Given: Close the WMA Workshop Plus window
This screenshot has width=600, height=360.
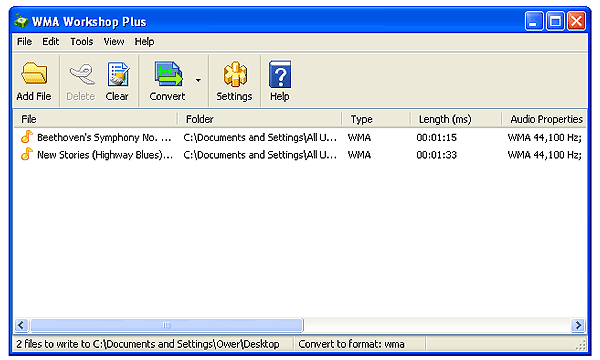Looking at the screenshot, I should pyautogui.click(x=576, y=21).
